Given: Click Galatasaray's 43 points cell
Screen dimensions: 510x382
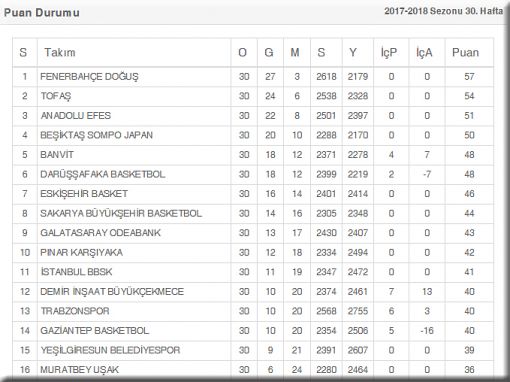Looking at the screenshot, I should pos(469,233).
